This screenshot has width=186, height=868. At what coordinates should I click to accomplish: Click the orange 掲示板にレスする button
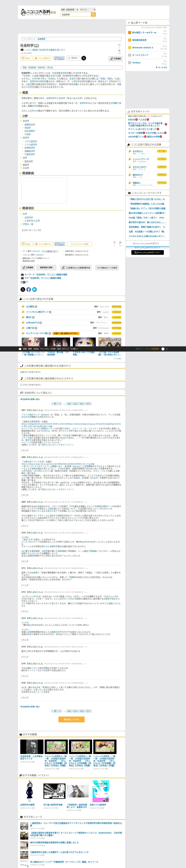(x=72, y=719)
